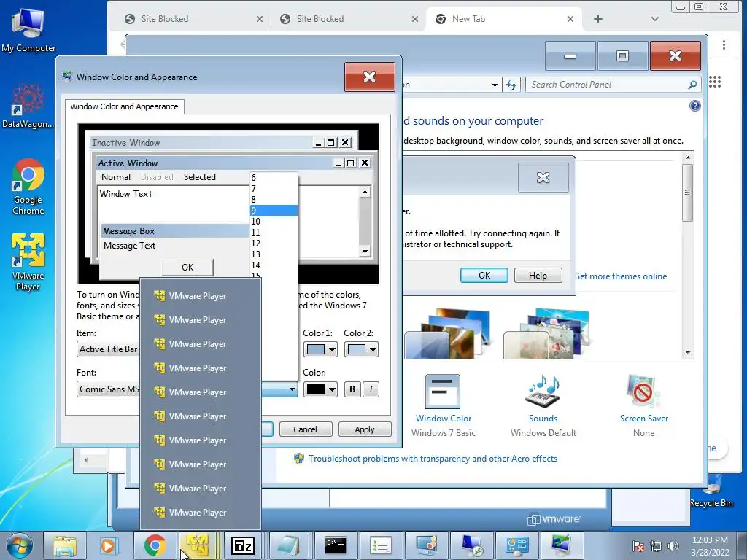Click the Color 2 swatch
The height and width of the screenshot is (560, 747).
356,349
